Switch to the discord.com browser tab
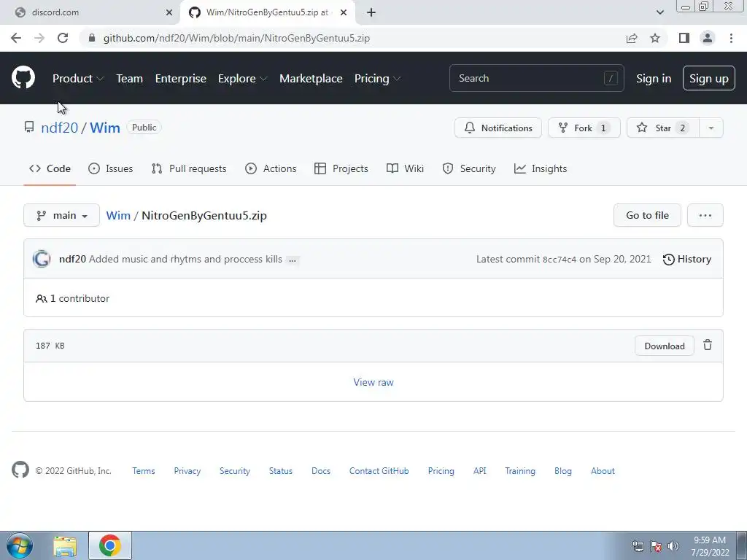The image size is (747, 560). click(x=90, y=12)
